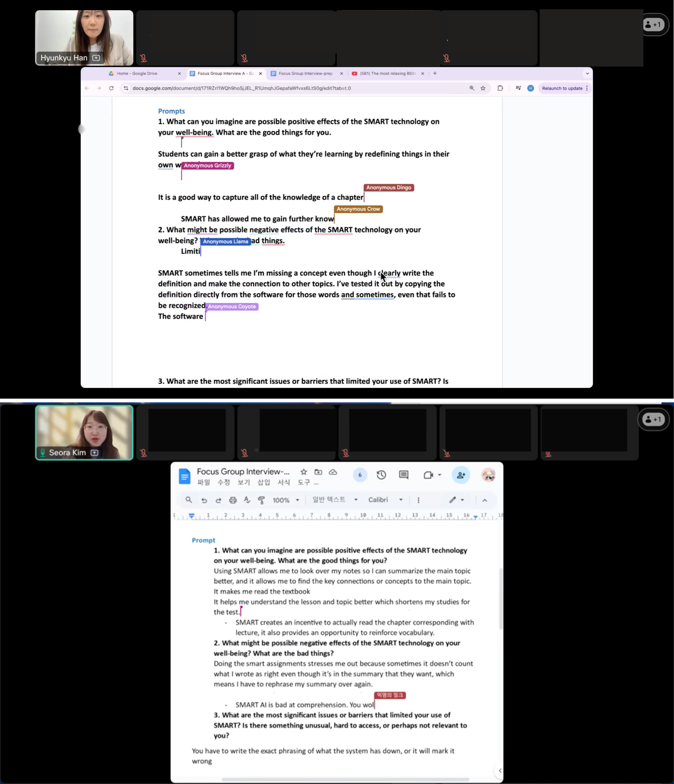Click the Prompts heading in upper doc
This screenshot has height=784, width=674.
click(x=172, y=111)
